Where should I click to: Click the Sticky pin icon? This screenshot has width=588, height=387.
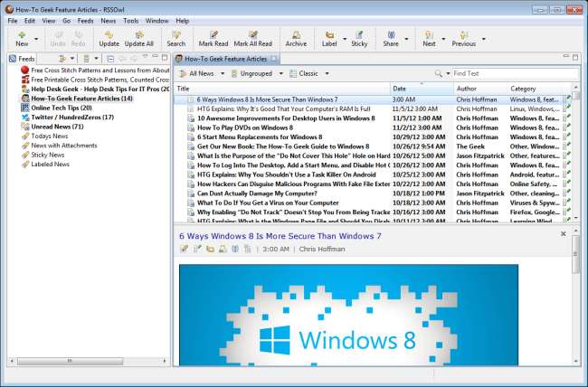359,36
